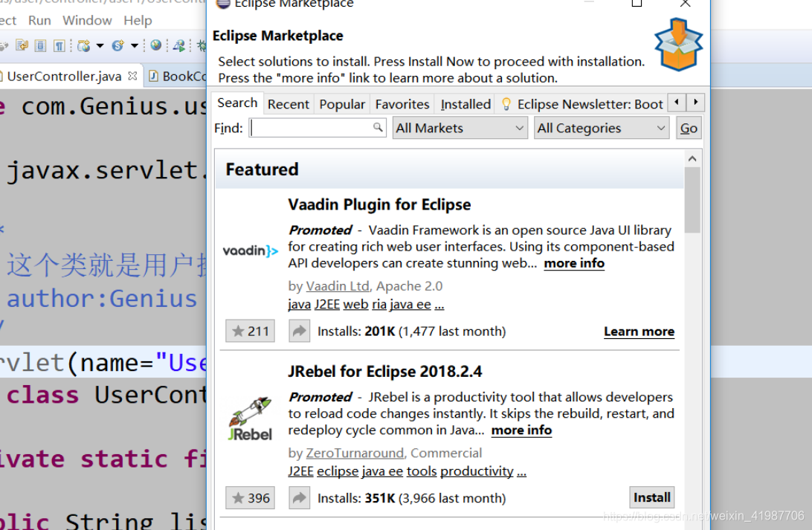Image resolution: width=812 pixels, height=530 pixels.
Task: Click Toggle Word Wrap icon in Eclipse toolbar
Action: tap(22, 45)
